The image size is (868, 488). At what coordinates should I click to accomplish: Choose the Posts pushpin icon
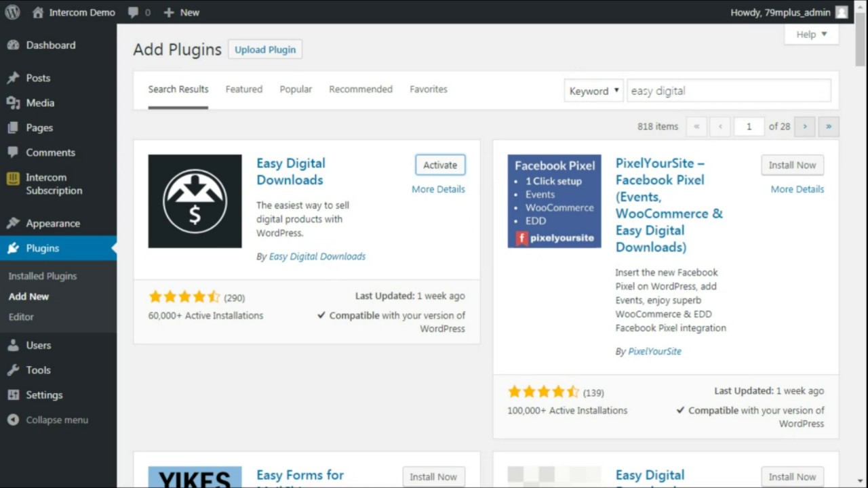pos(13,78)
